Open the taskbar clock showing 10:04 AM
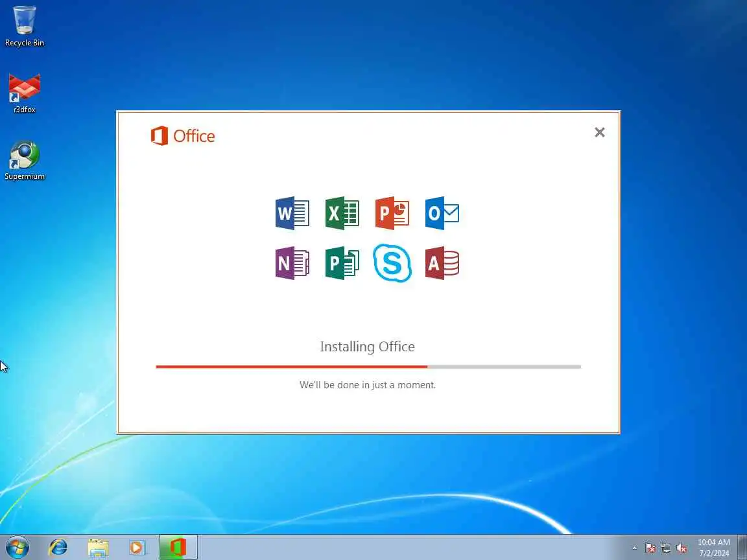 [x=714, y=548]
